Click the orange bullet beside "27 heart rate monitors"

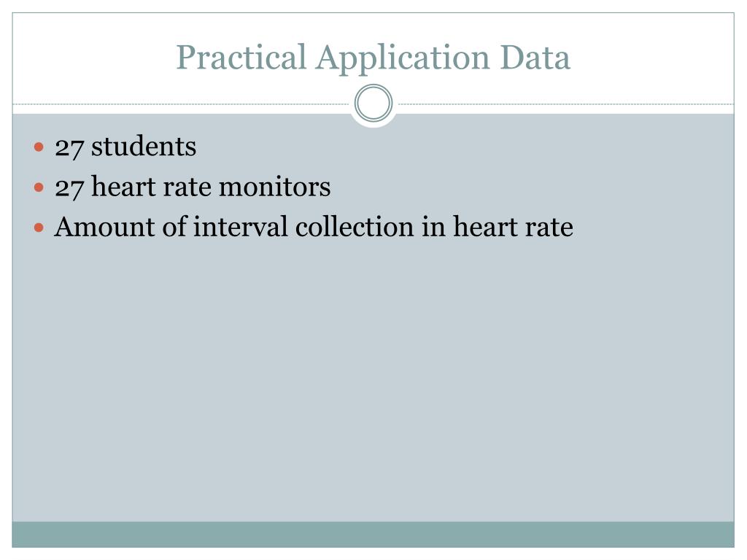[x=39, y=187]
